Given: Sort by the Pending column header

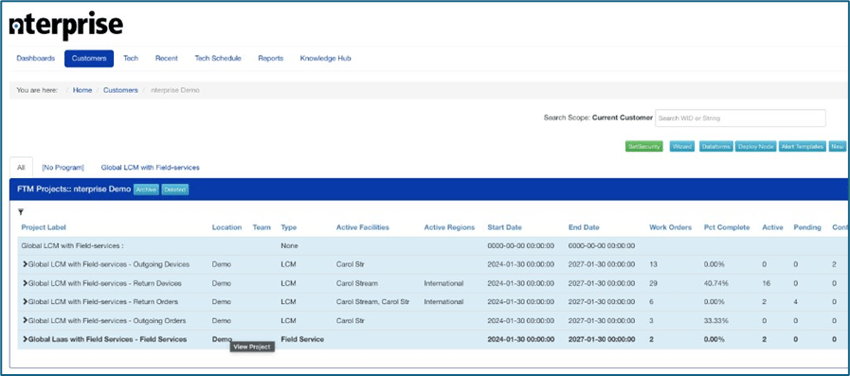Looking at the screenshot, I should [x=807, y=228].
